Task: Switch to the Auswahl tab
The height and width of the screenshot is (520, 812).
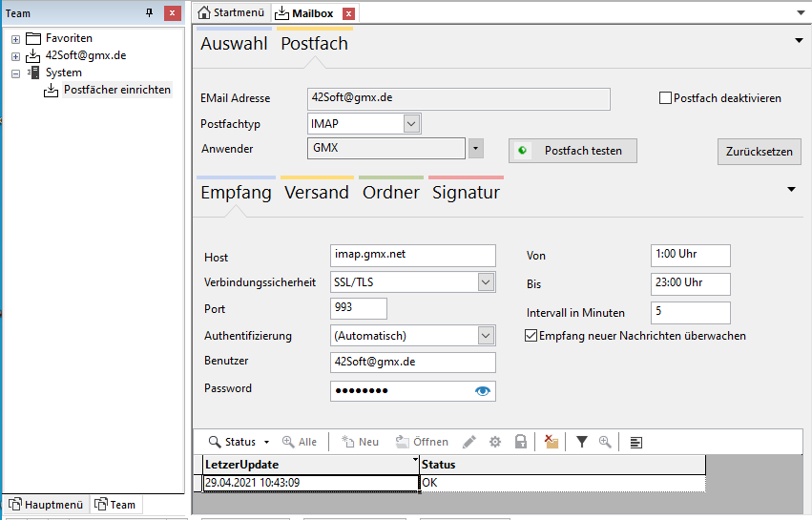Action: point(234,44)
